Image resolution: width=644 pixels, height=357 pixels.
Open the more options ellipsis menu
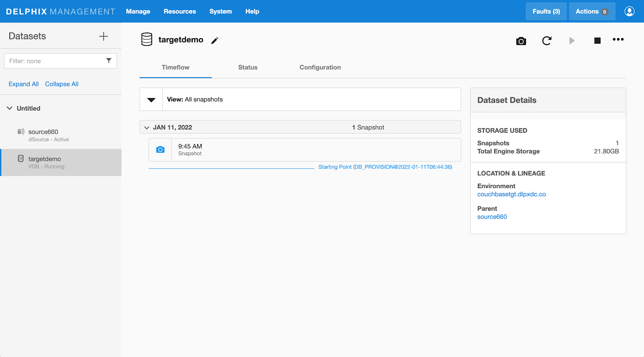click(x=618, y=39)
